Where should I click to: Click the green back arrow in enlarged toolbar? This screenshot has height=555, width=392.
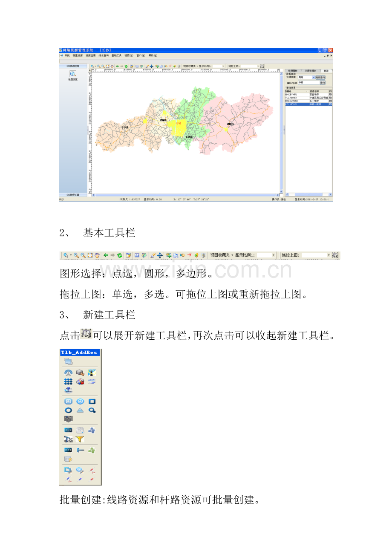[106, 255]
